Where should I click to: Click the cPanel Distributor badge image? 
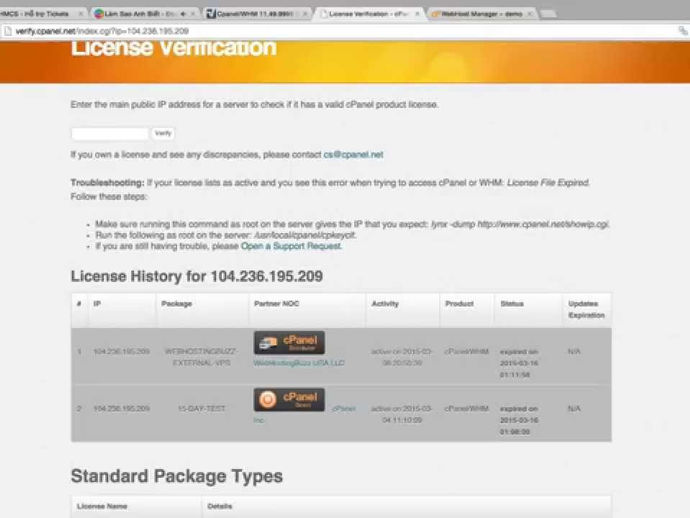point(289,343)
